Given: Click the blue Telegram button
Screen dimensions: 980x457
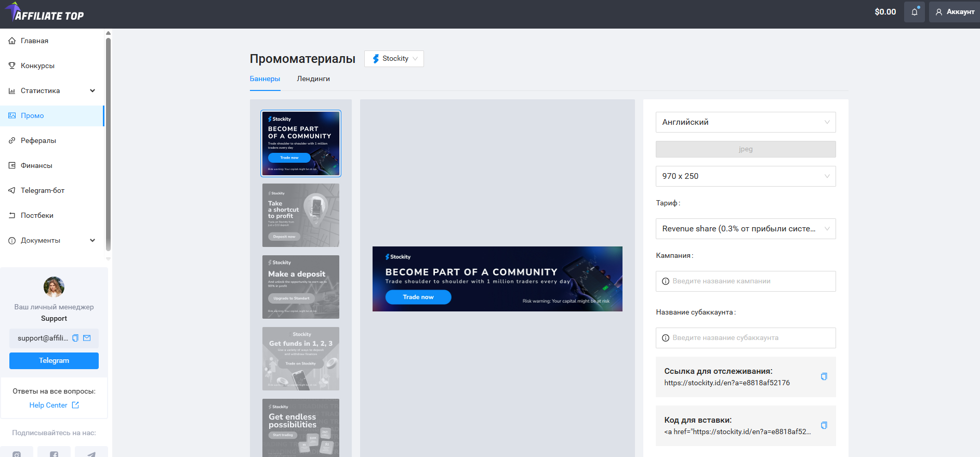Looking at the screenshot, I should pyautogui.click(x=54, y=361).
